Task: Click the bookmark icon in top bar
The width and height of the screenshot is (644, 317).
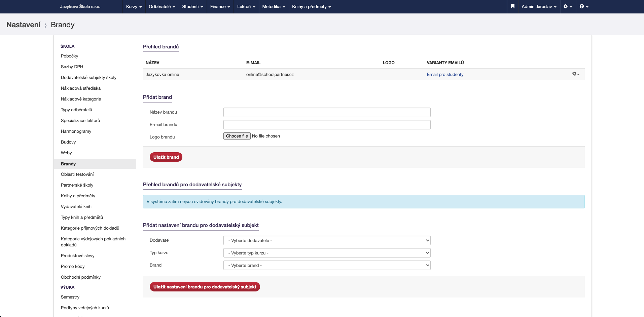Action: click(x=512, y=6)
